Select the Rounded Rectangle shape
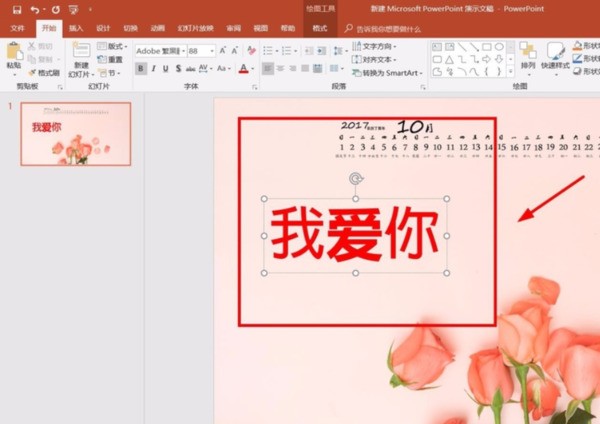 coord(437,59)
